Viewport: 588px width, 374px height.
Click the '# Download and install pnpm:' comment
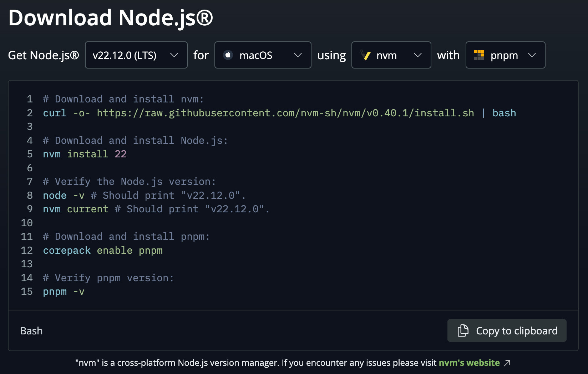126,236
